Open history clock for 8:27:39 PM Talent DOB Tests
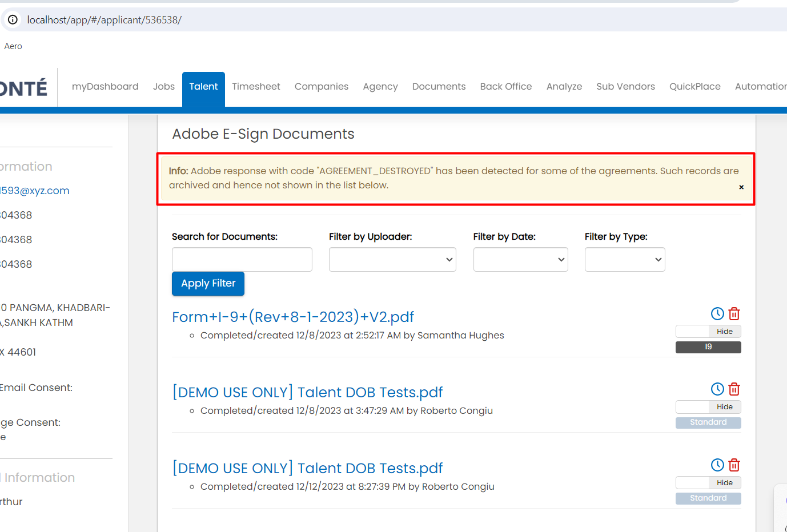787x532 pixels. click(717, 465)
